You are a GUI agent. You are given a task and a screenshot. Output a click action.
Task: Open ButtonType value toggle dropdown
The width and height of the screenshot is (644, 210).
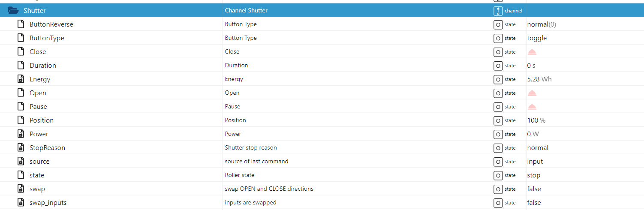point(537,38)
